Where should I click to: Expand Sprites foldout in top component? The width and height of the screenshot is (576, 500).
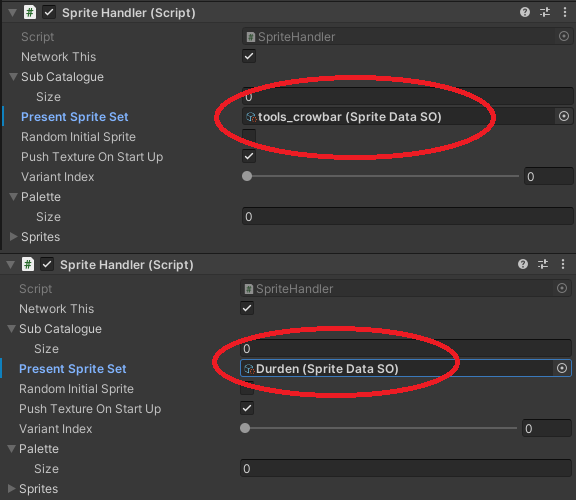coord(14,237)
